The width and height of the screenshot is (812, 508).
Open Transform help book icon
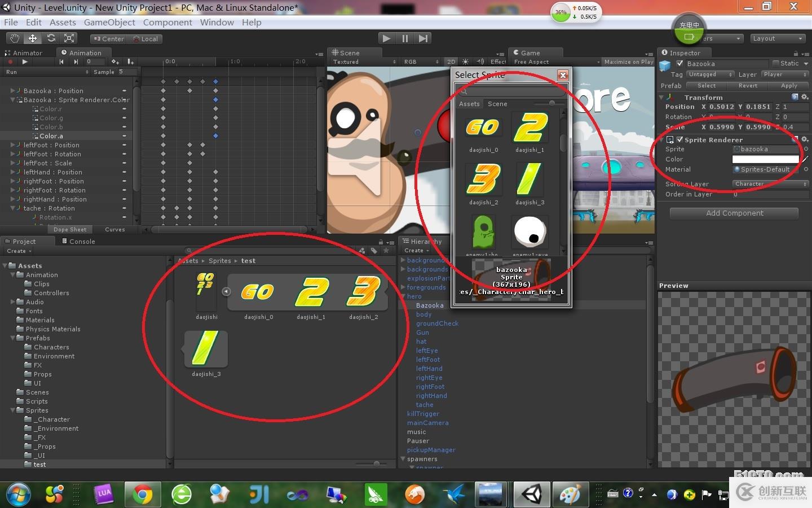click(x=795, y=97)
